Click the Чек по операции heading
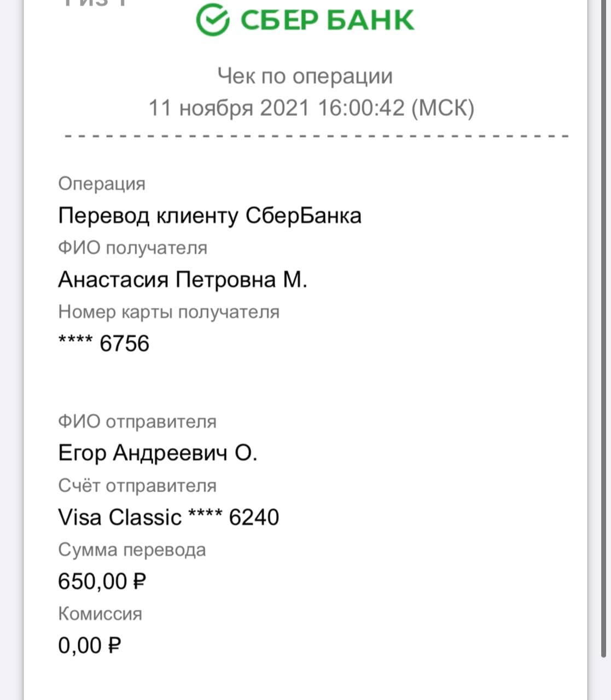This screenshot has height=700, width=611. (305, 77)
